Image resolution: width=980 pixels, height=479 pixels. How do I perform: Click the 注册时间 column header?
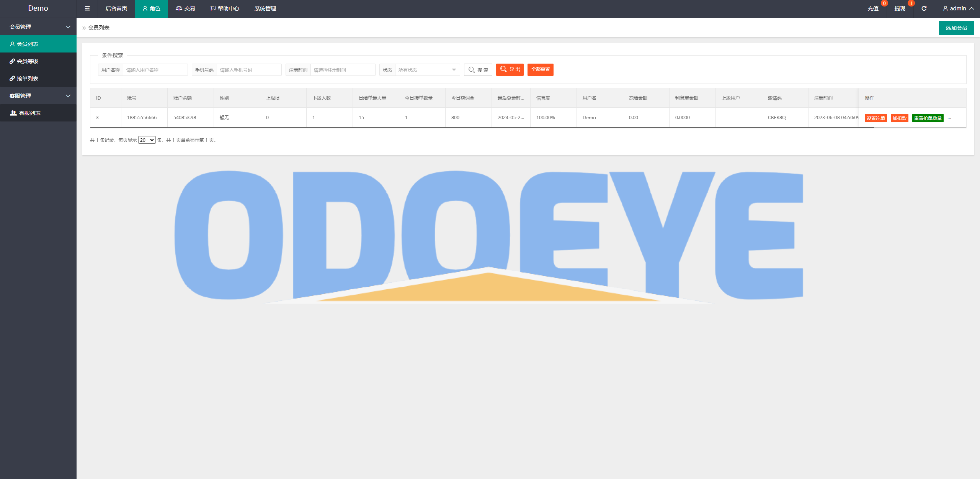tap(833, 98)
